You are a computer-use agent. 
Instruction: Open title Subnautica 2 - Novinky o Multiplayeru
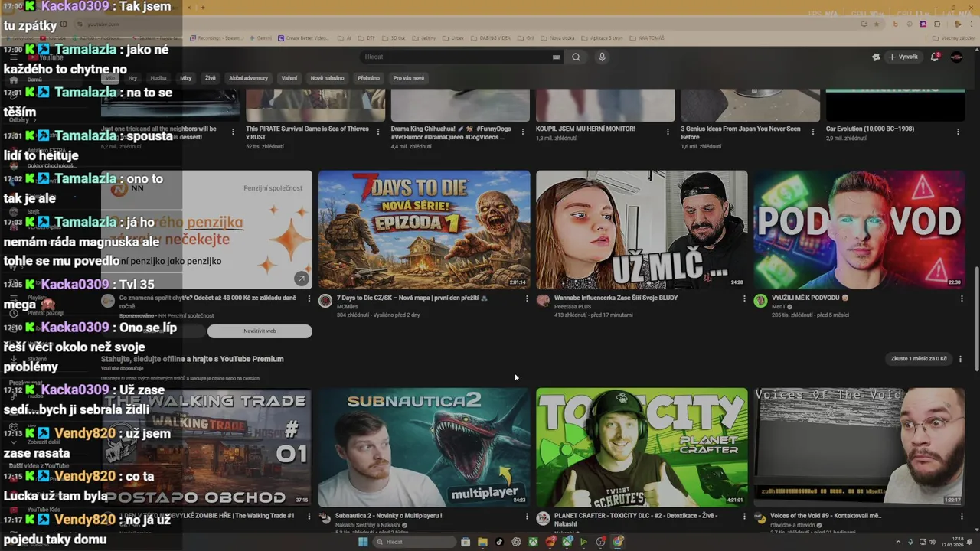point(389,516)
